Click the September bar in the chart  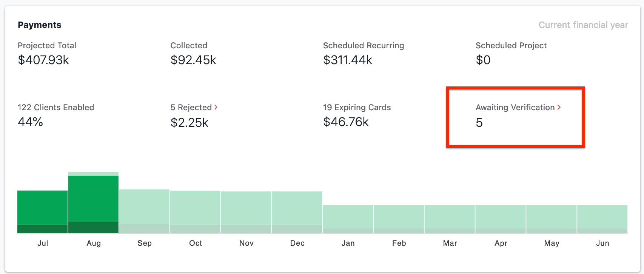click(x=144, y=211)
